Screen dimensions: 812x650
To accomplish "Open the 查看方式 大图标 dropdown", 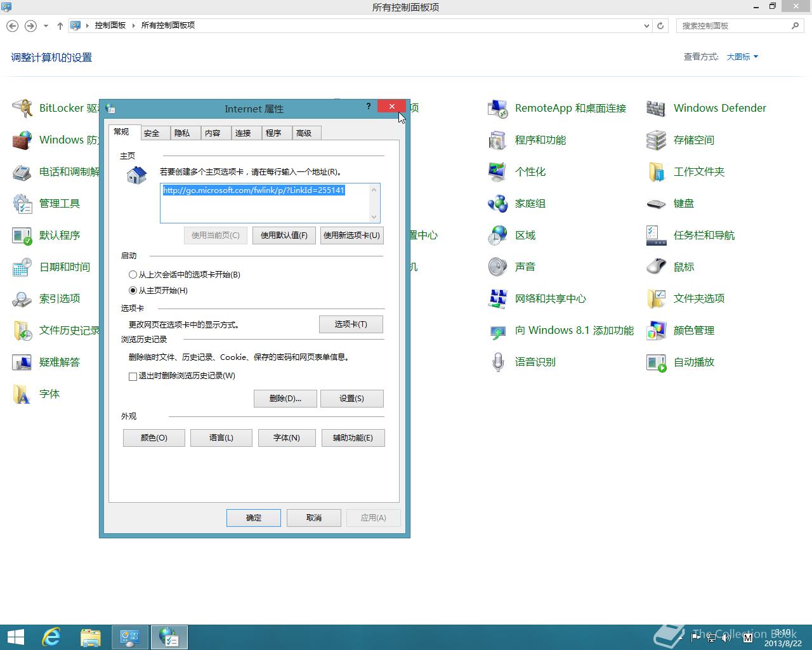I will pos(742,57).
